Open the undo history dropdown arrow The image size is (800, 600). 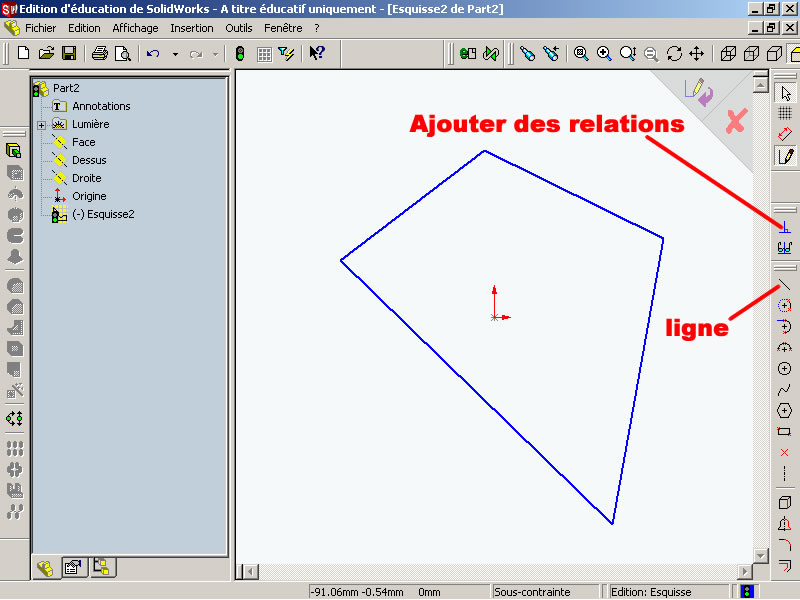(175, 54)
